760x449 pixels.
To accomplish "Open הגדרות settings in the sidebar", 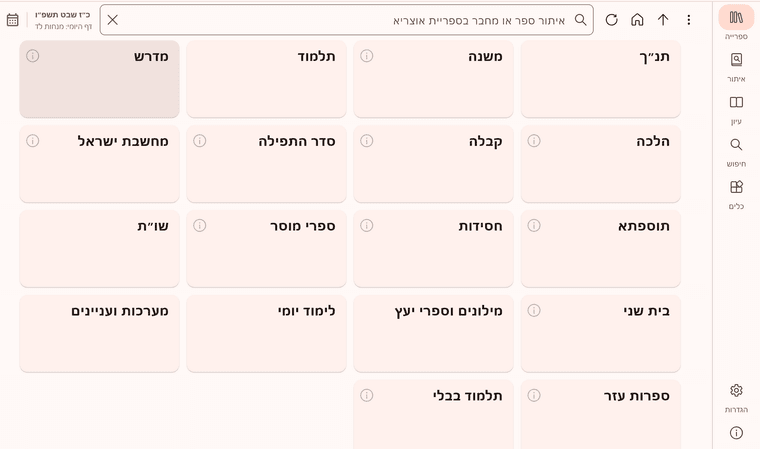I will [736, 397].
